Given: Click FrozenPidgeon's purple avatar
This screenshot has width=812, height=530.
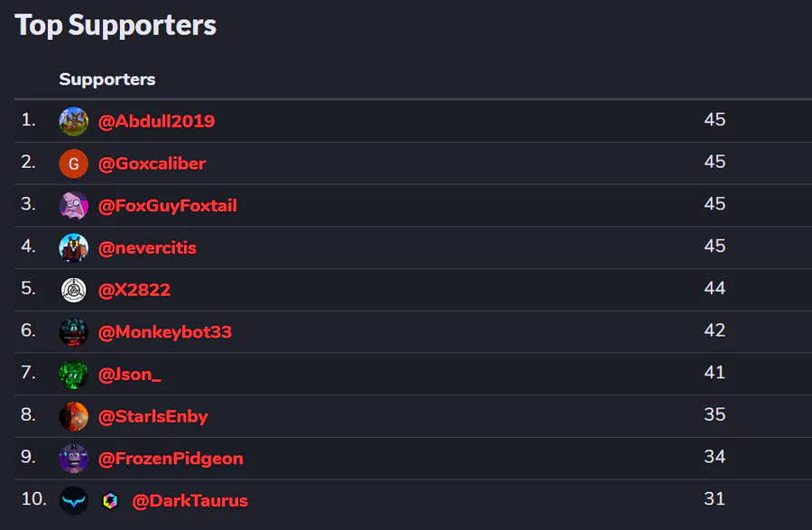Looking at the screenshot, I should coord(74,458).
